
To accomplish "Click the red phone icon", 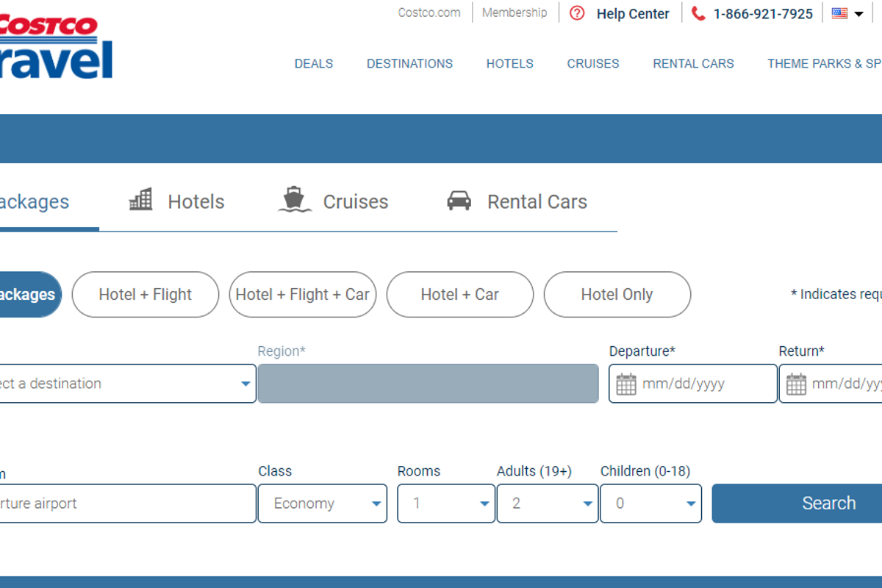I will pos(698,13).
